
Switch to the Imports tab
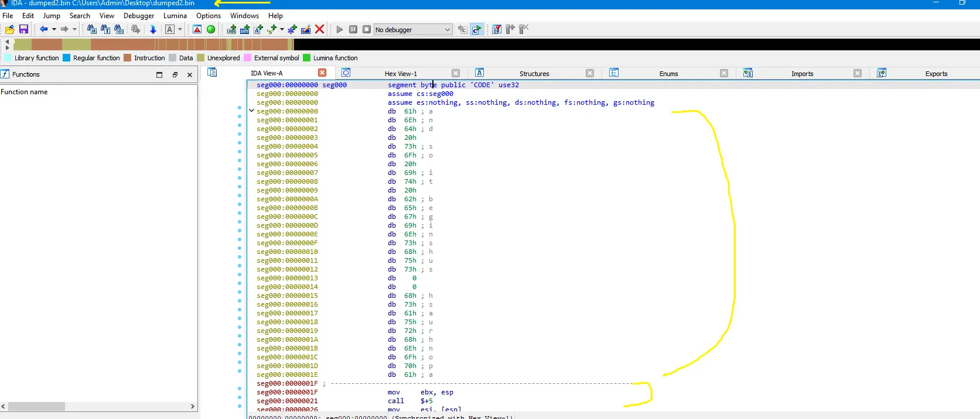click(x=802, y=74)
